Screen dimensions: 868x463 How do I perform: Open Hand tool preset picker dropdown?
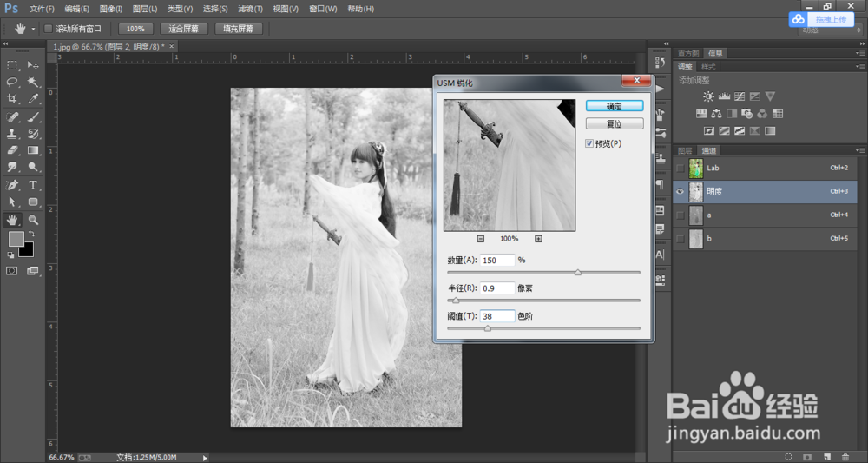tap(33, 29)
